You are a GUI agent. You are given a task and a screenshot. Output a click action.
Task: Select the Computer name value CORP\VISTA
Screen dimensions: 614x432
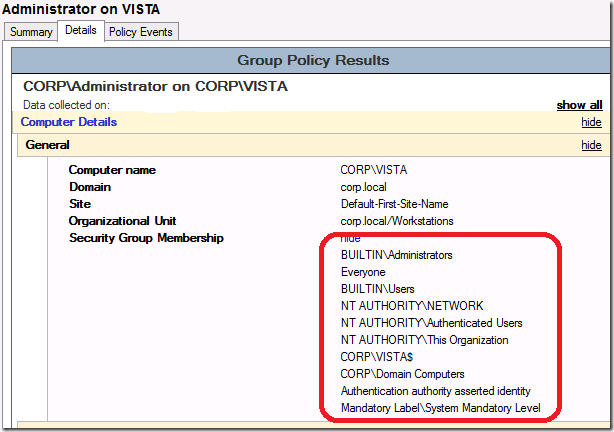(374, 170)
